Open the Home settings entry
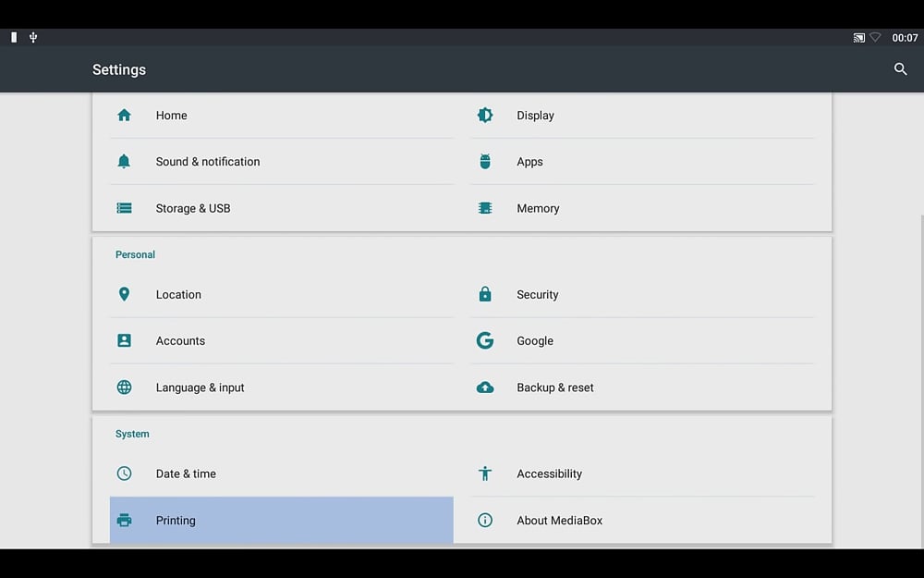924x578 pixels. click(282, 115)
